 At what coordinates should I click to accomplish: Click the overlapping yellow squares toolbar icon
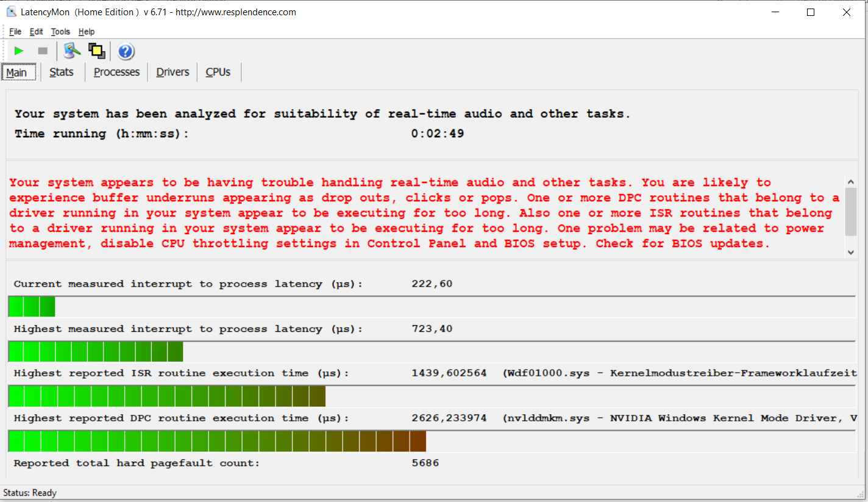click(97, 51)
